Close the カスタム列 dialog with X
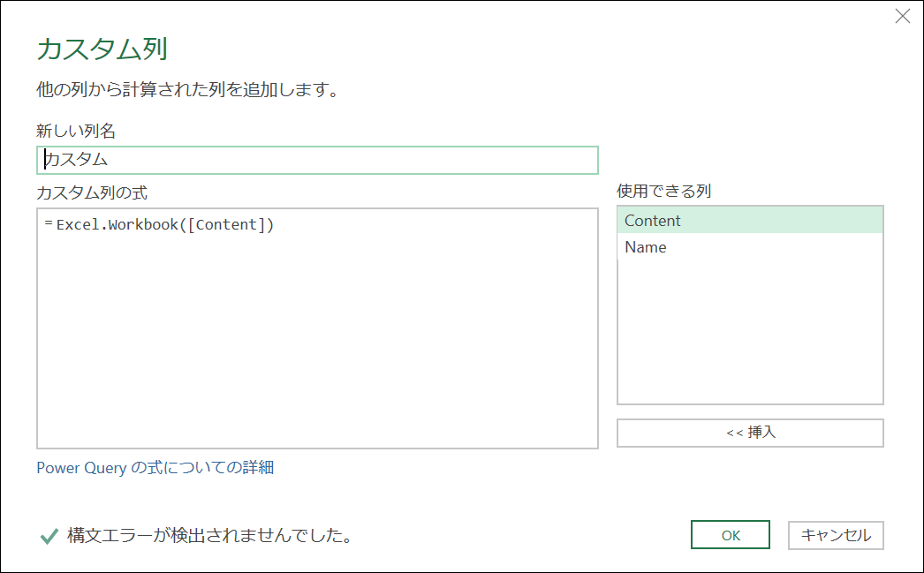 point(903,16)
